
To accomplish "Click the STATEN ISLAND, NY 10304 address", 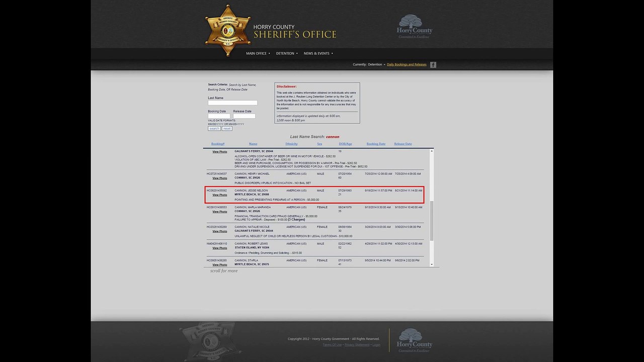I will (252, 248).
